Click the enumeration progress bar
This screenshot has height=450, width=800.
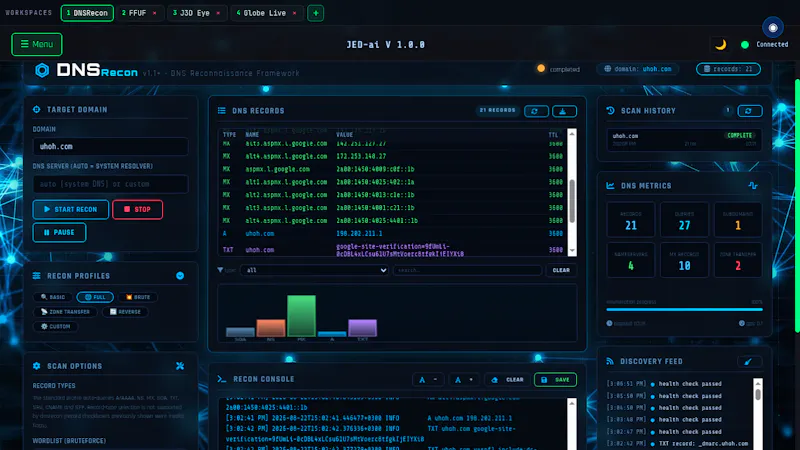(x=684, y=309)
